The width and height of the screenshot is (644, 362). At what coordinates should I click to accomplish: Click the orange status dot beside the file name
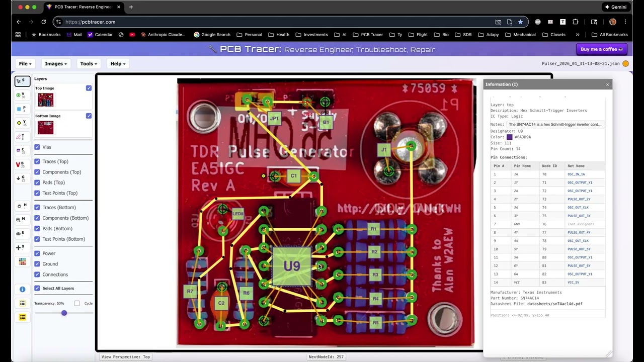(x=626, y=64)
